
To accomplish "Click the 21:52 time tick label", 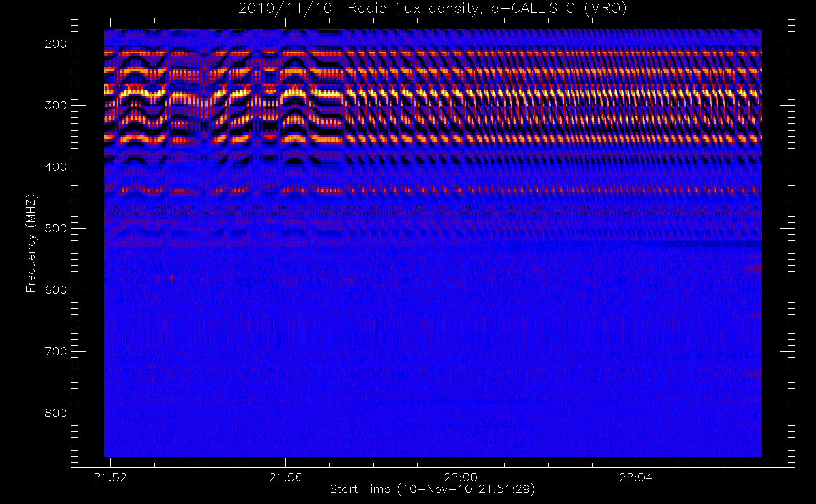I will click(110, 477).
